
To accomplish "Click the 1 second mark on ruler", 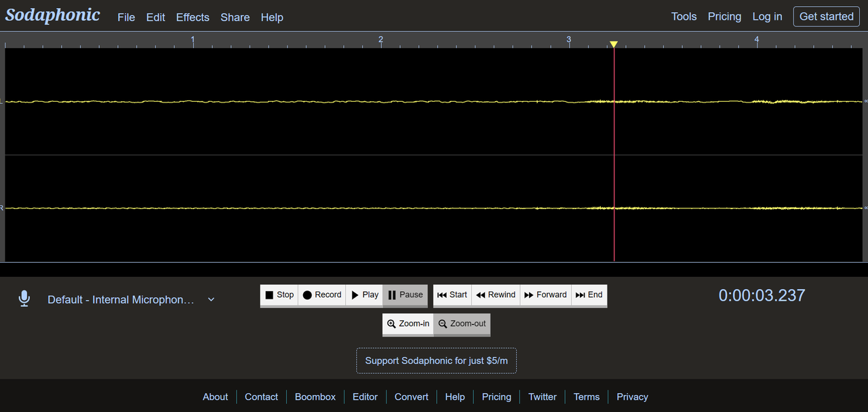I will [193, 41].
